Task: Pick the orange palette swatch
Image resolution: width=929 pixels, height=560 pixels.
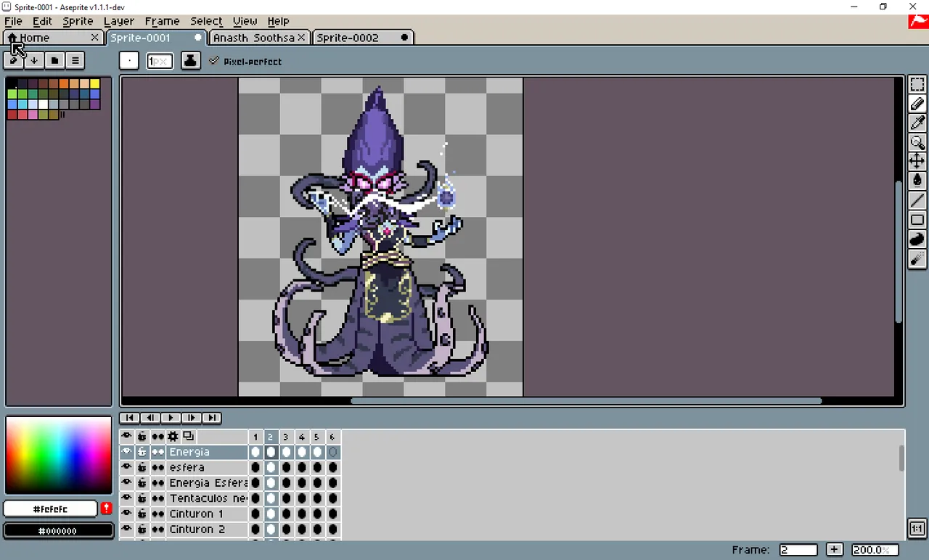Action: (64, 84)
